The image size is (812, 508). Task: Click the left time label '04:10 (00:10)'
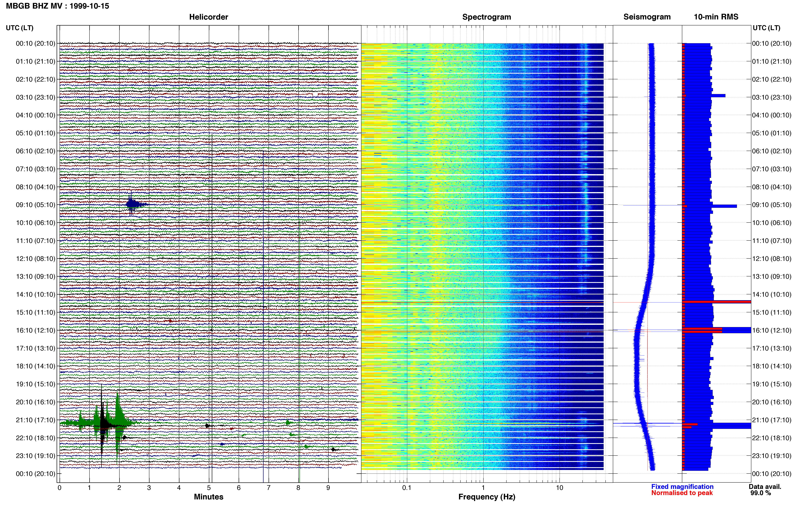pyautogui.click(x=35, y=115)
